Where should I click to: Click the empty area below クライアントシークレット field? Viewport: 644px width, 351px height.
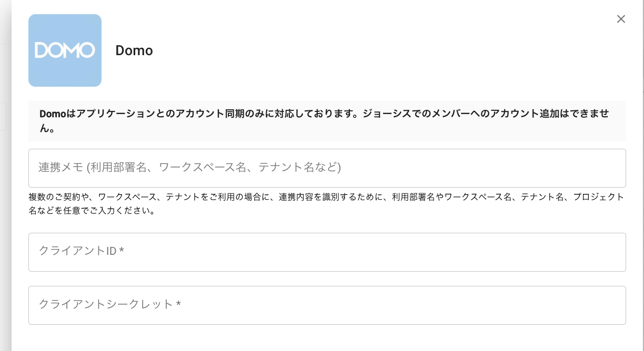[x=326, y=338]
